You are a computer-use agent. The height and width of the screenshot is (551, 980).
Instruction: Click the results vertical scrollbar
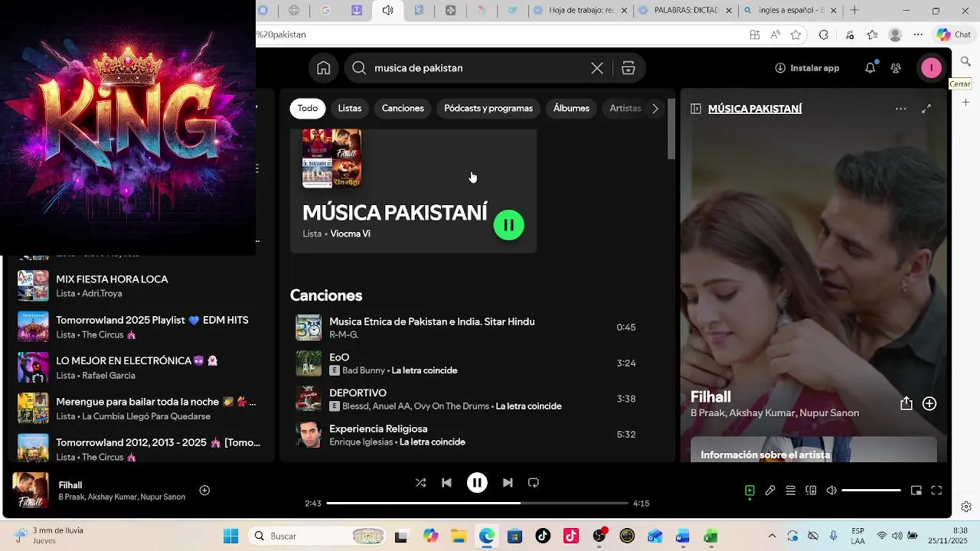click(671, 130)
